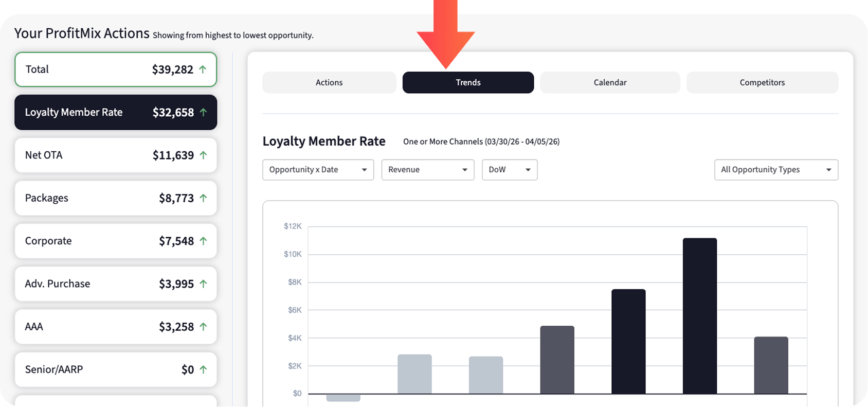Click the up arrow on Packages card
This screenshot has height=407, width=868.
[x=203, y=198]
